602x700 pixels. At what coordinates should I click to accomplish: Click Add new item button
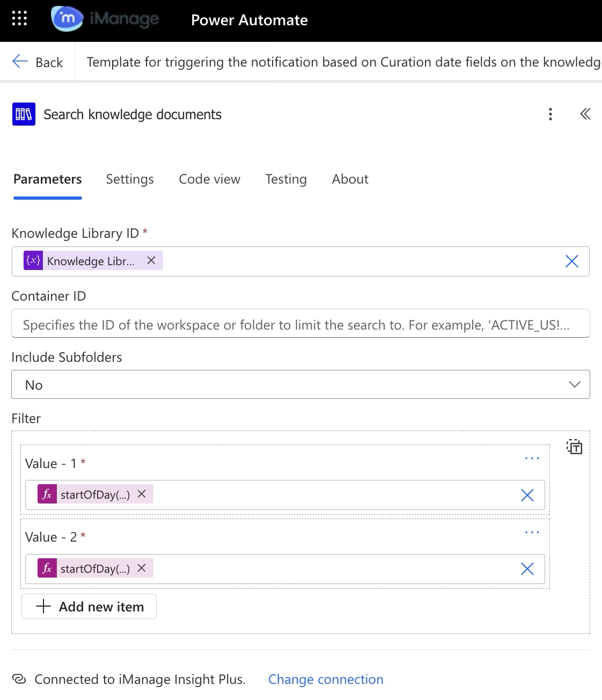point(89,607)
